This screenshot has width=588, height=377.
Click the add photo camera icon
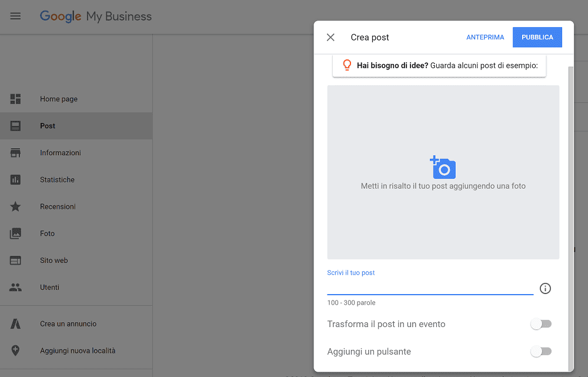443,167
